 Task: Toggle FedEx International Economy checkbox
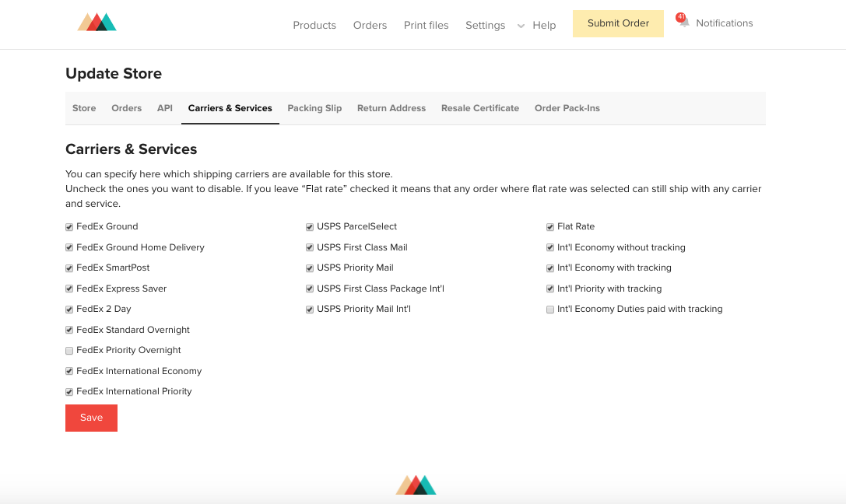click(x=69, y=372)
